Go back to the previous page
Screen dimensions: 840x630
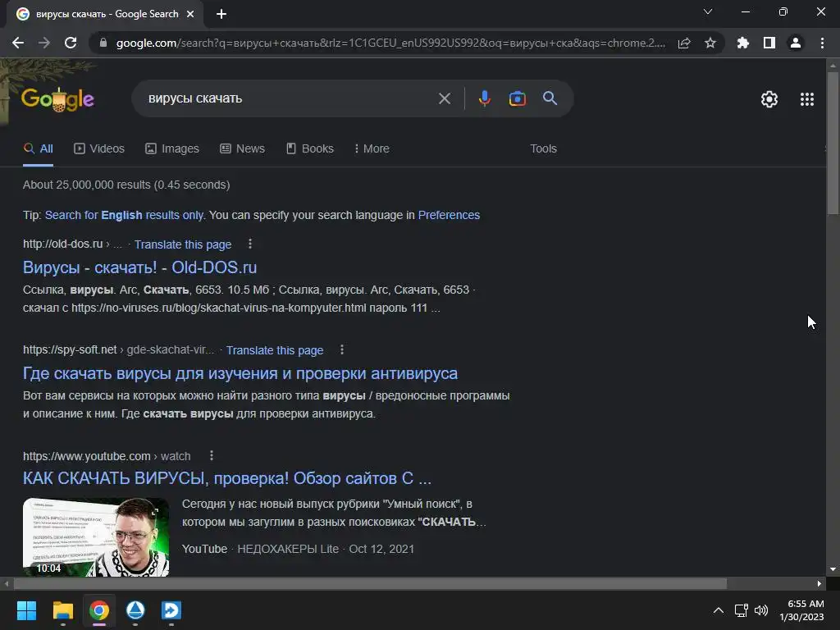point(18,43)
